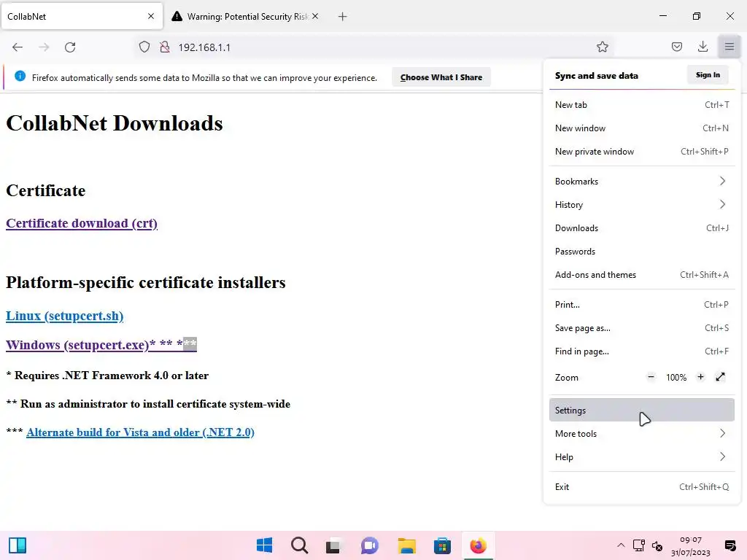Image resolution: width=747 pixels, height=560 pixels.
Task: Reload the current page
Action: [70, 47]
